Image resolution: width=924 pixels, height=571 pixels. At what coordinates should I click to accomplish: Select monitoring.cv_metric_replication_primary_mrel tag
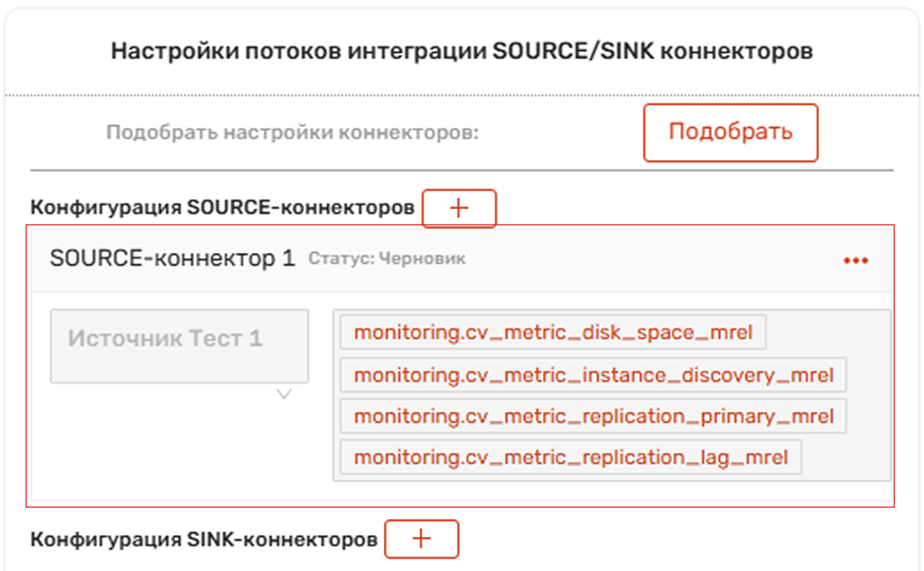(x=593, y=417)
